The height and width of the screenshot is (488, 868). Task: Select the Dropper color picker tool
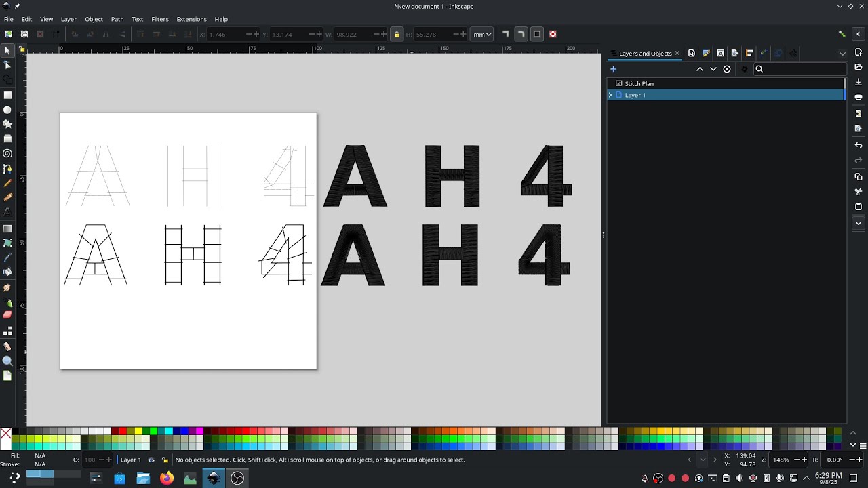[7, 258]
